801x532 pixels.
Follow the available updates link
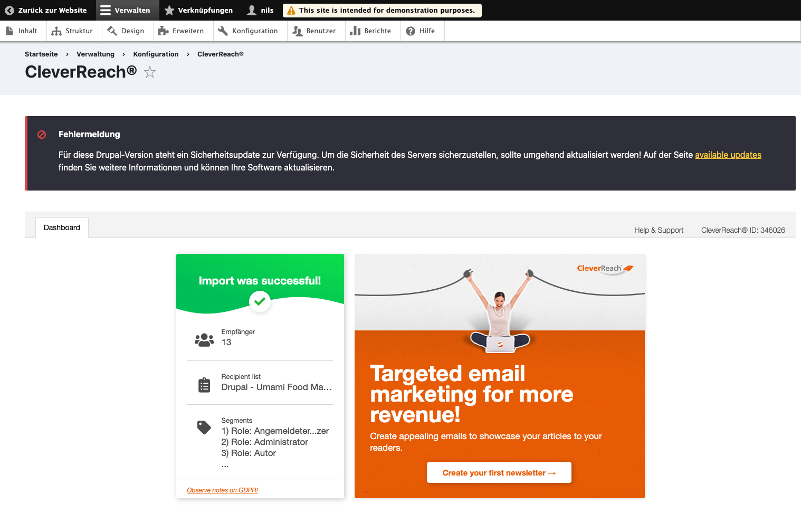pyautogui.click(x=728, y=155)
